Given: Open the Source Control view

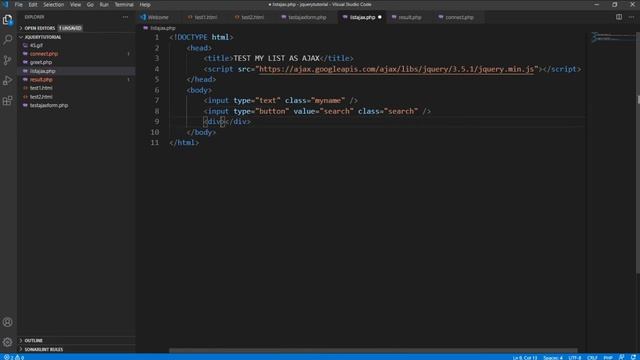Looking at the screenshot, I should tap(7, 60).
